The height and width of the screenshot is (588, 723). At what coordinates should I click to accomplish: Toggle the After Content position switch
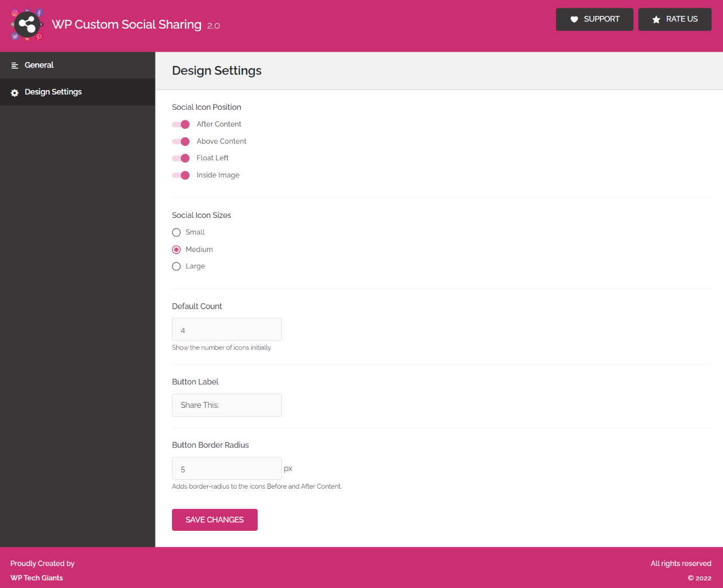[x=181, y=125]
